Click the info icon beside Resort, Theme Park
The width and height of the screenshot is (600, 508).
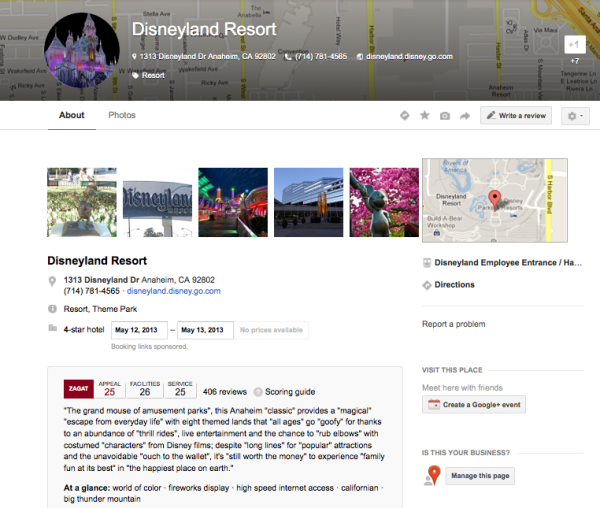tap(52, 309)
